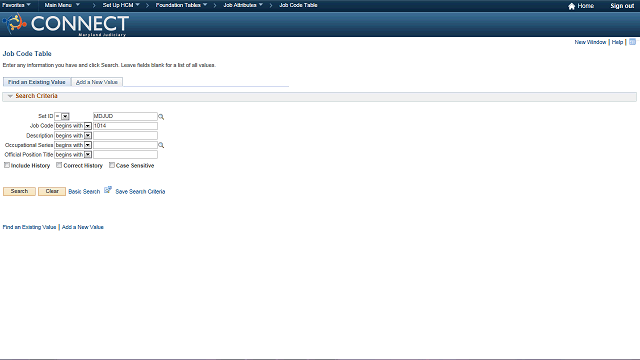Click the CONNECT logo
Image resolution: width=640 pixels, height=360 pixels.
point(66,24)
